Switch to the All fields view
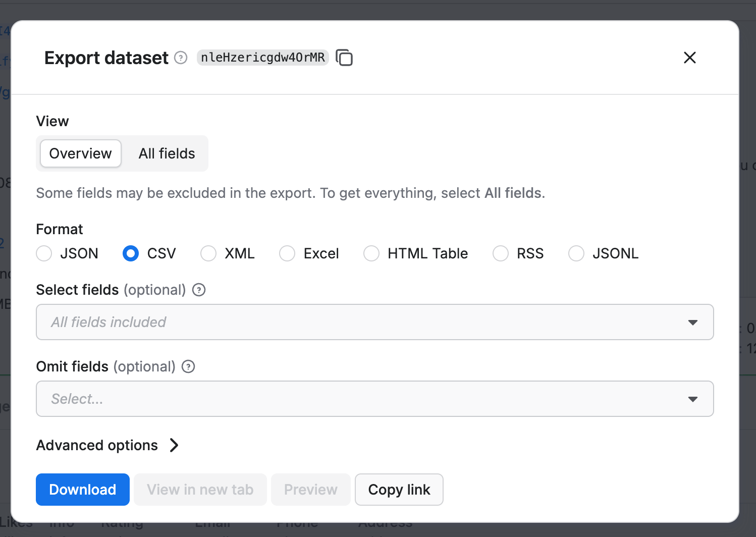Image resolution: width=756 pixels, height=537 pixels. 167,153
